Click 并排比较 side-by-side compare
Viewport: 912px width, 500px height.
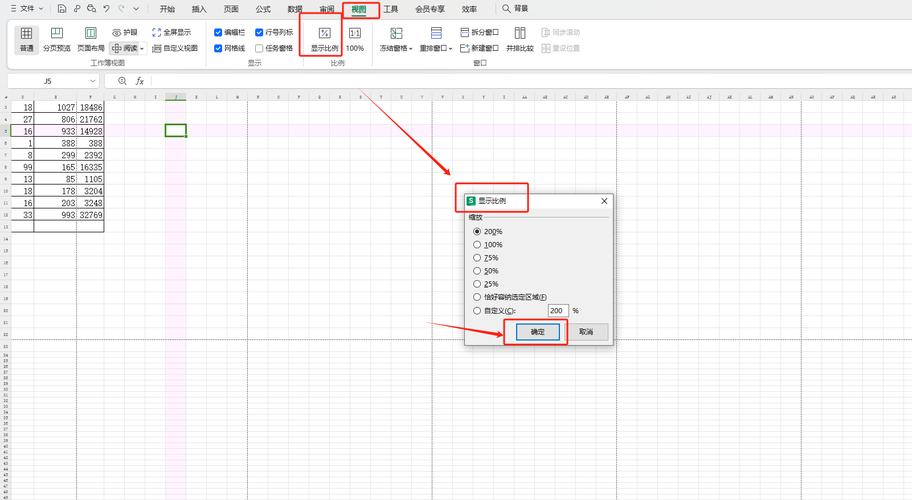click(x=520, y=40)
